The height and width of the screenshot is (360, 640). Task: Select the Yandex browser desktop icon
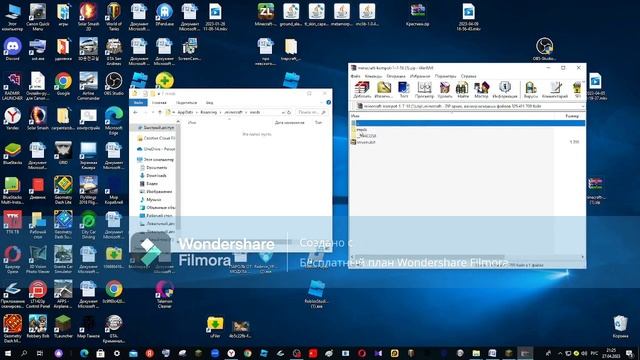[12, 119]
